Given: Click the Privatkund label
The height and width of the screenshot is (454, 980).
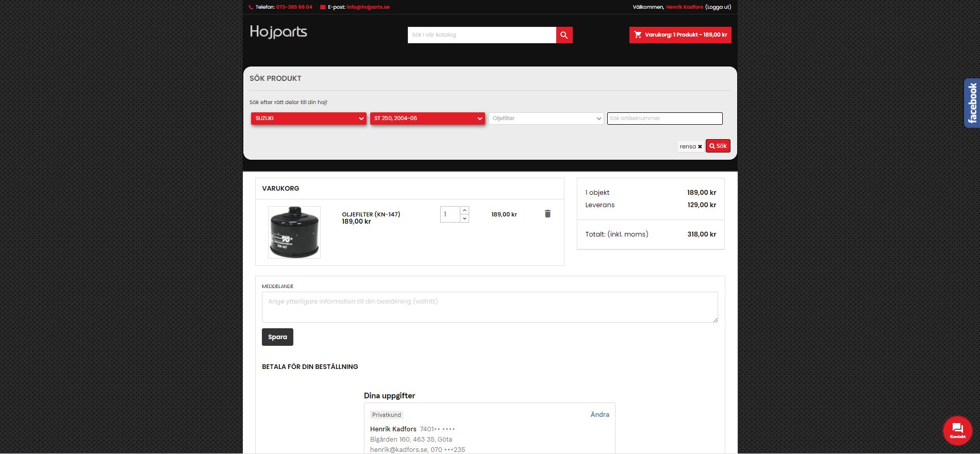Looking at the screenshot, I should coord(387,415).
